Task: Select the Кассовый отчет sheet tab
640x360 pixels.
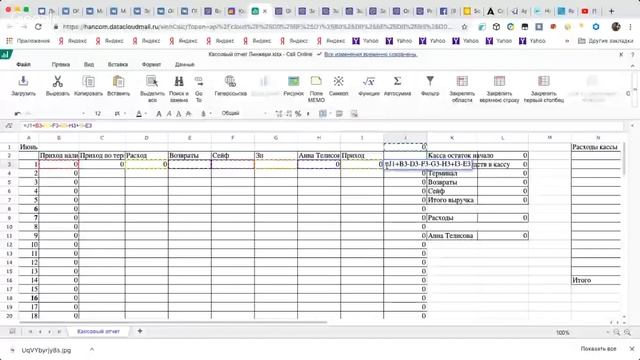Action: pos(98,331)
